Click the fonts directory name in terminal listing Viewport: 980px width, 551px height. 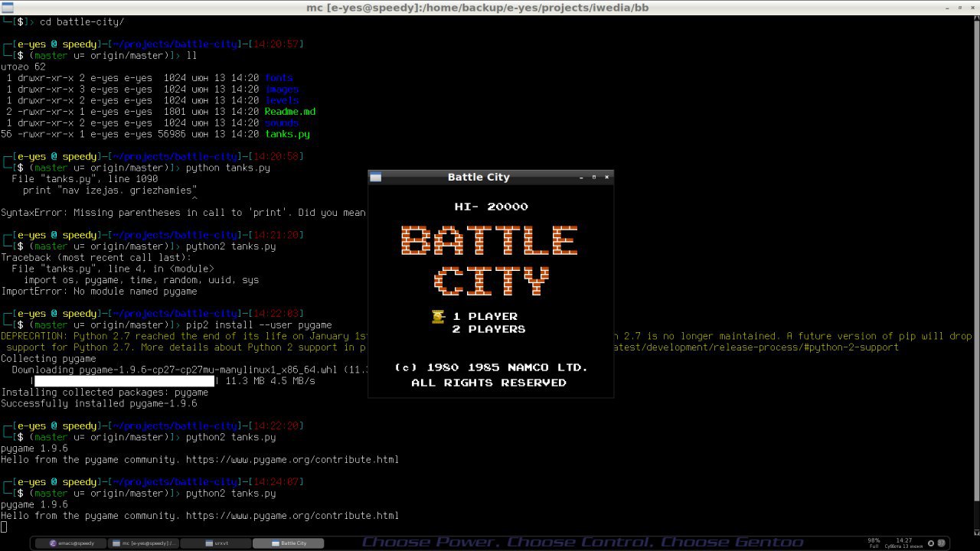coord(279,78)
